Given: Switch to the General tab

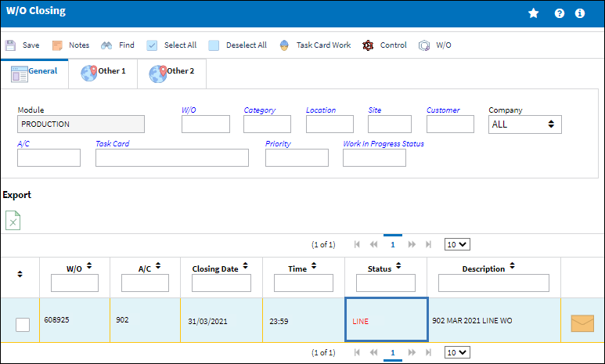Looking at the screenshot, I should pyautogui.click(x=34, y=74).
